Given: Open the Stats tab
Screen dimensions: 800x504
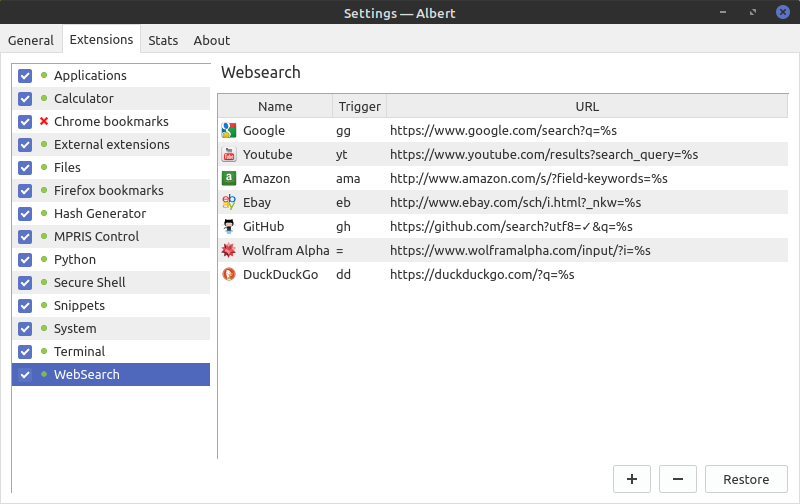Looking at the screenshot, I should pos(163,40).
